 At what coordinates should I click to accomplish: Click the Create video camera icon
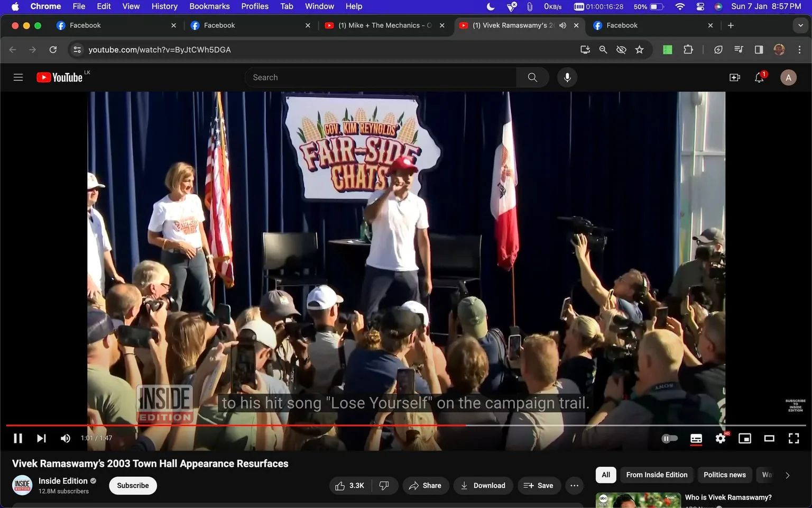[734, 77]
